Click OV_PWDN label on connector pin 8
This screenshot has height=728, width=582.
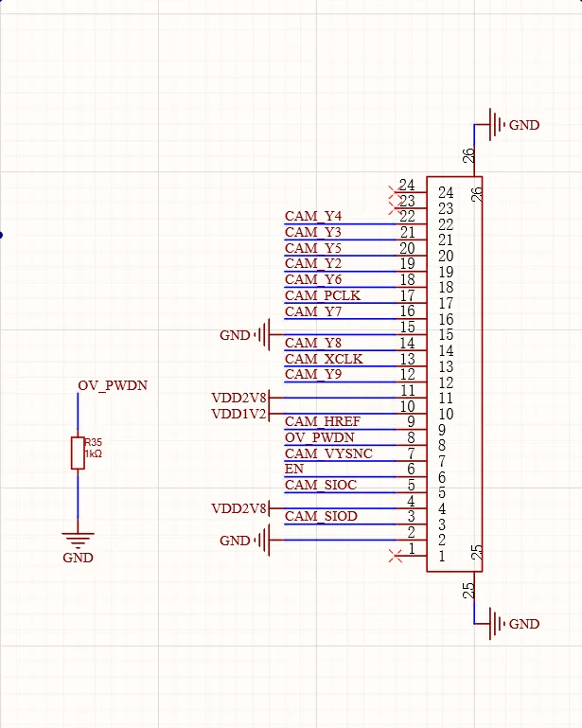pos(320,437)
